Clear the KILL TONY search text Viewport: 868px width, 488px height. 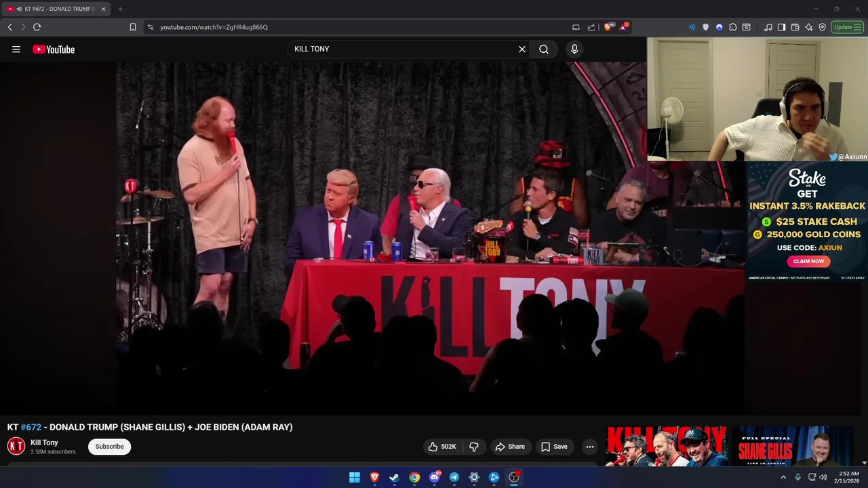coord(522,49)
